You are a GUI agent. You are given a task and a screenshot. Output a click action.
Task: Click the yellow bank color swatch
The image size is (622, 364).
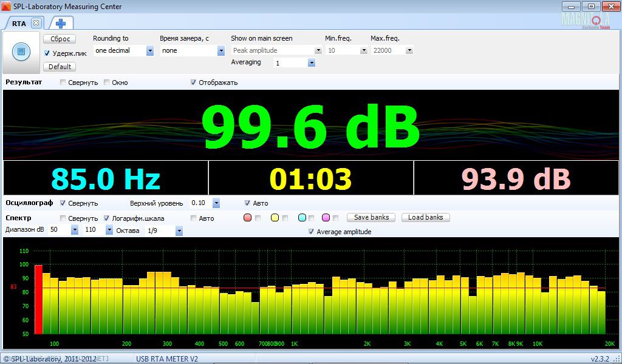tap(275, 217)
